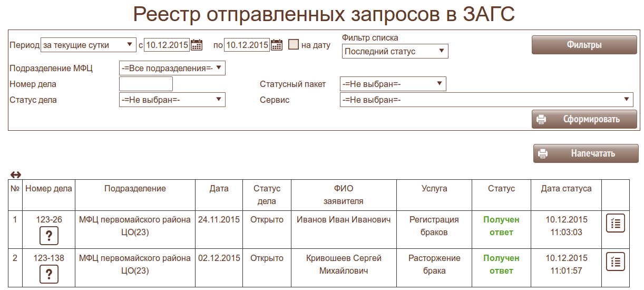Open calendar picker for end date

(277, 45)
